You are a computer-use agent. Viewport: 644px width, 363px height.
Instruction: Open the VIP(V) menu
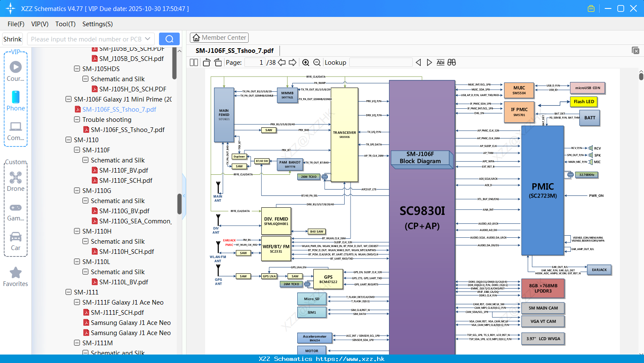[40, 24]
